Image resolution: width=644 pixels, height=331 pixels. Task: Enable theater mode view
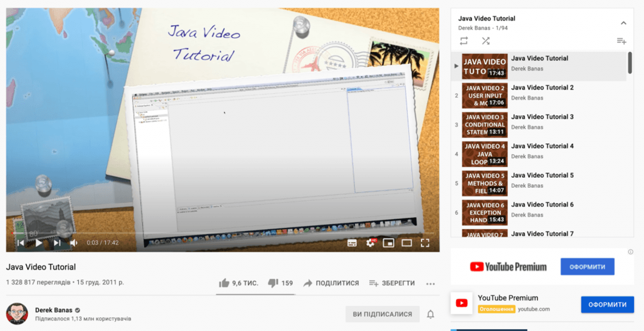coord(407,243)
